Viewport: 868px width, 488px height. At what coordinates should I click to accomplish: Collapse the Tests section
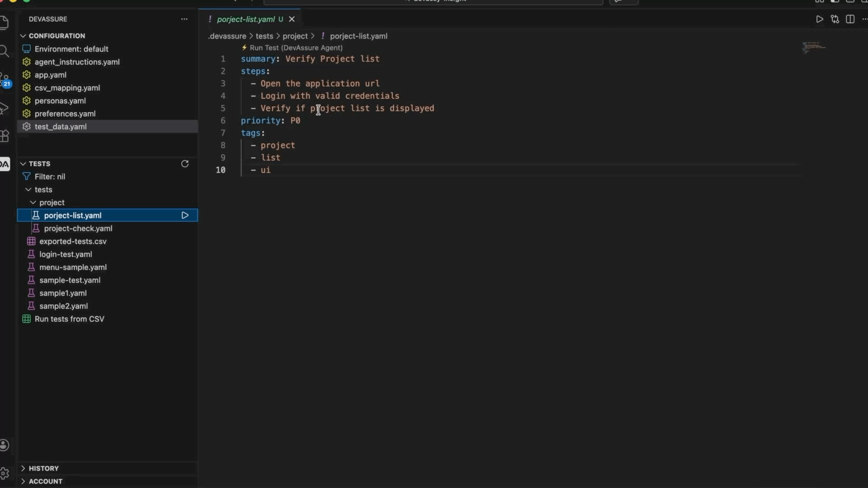(23, 164)
